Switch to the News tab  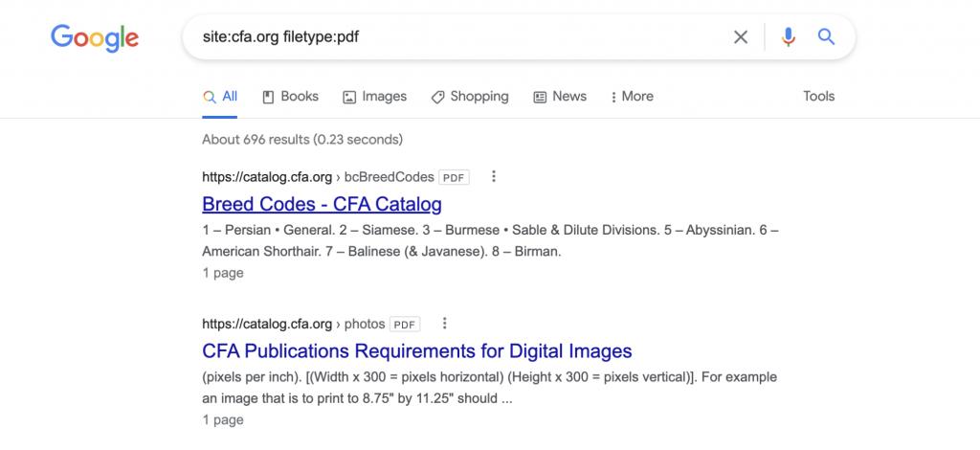coord(559,97)
